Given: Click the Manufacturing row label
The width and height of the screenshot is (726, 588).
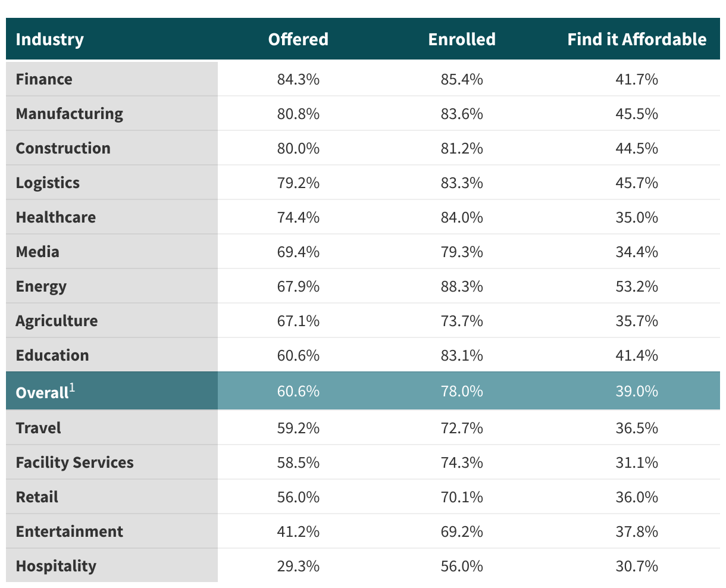Looking at the screenshot, I should (x=70, y=114).
